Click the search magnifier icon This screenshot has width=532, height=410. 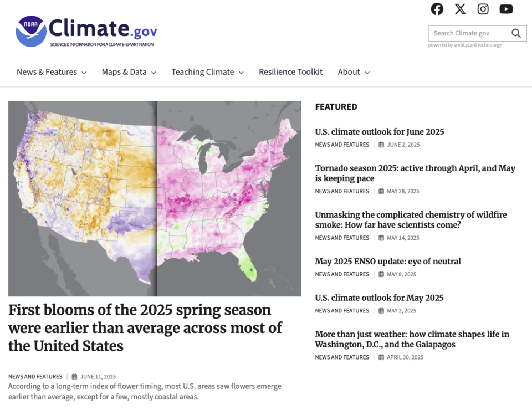tap(516, 33)
